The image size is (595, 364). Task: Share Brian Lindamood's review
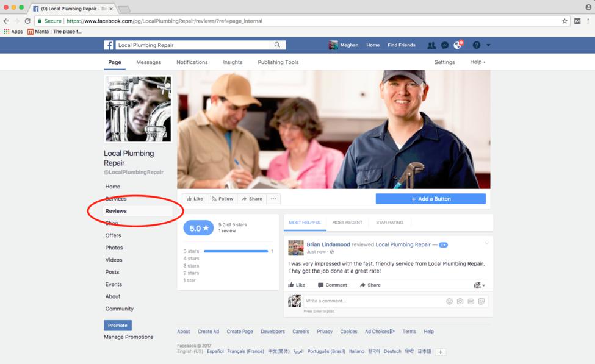point(370,285)
